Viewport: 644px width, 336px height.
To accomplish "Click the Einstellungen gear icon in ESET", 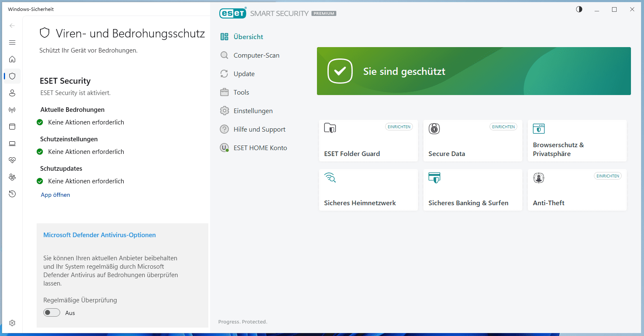I will (224, 111).
